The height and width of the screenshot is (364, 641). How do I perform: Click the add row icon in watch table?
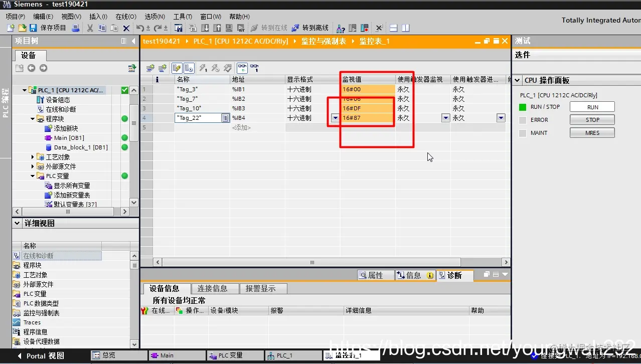pyautogui.click(x=163, y=68)
